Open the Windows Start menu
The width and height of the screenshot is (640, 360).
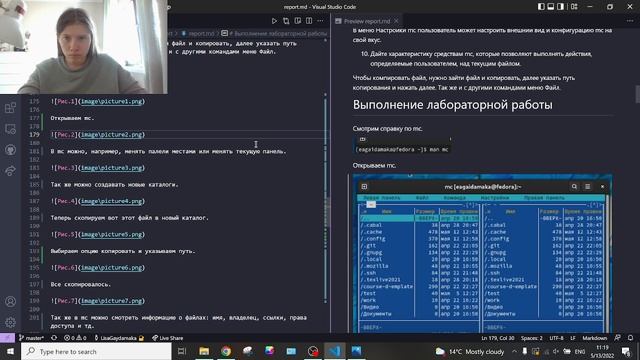click(x=10, y=351)
